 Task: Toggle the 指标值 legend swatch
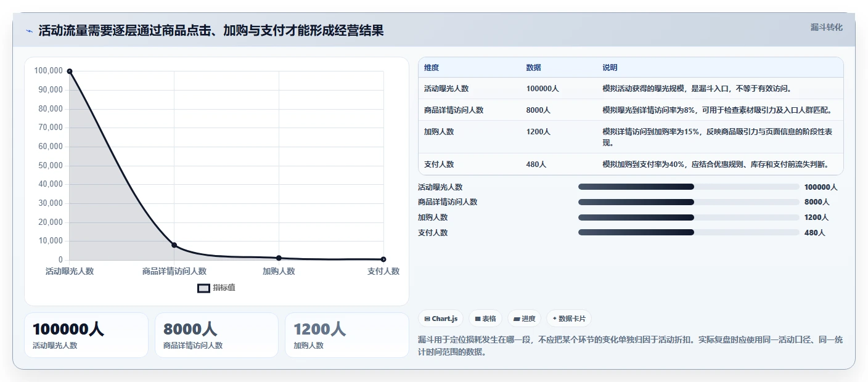click(x=203, y=288)
